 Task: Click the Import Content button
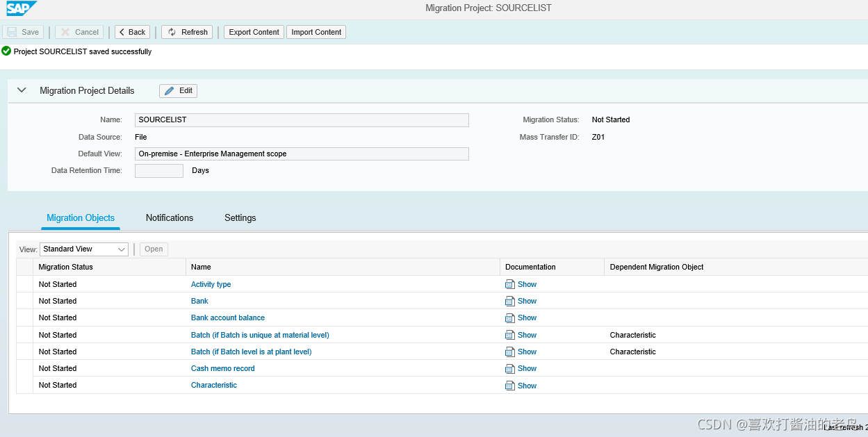[x=316, y=32]
